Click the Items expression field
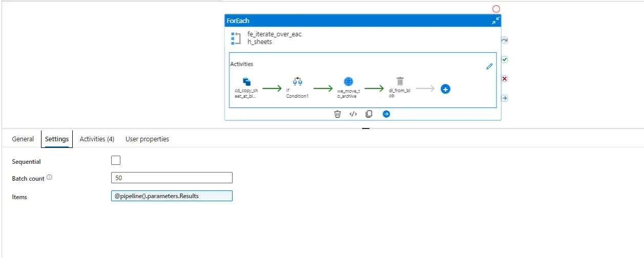644x258 pixels. pyautogui.click(x=172, y=196)
